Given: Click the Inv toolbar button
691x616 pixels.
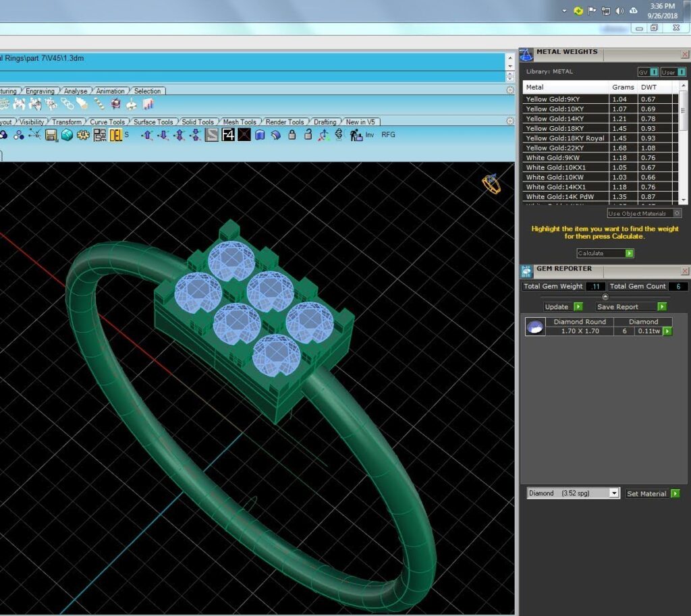Looking at the screenshot, I should 370,135.
